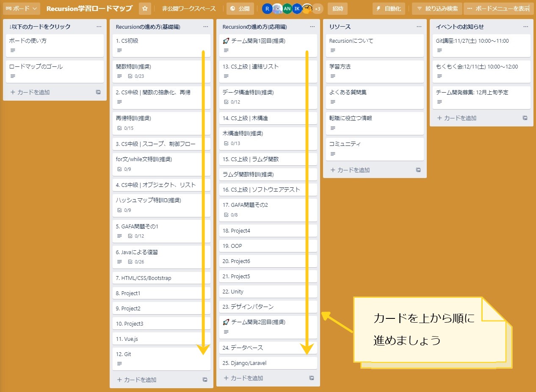Click checklist badge 0/8 on GAFA問題その2 card
Image resolution: width=536 pixels, height=392 pixels.
(231, 215)
